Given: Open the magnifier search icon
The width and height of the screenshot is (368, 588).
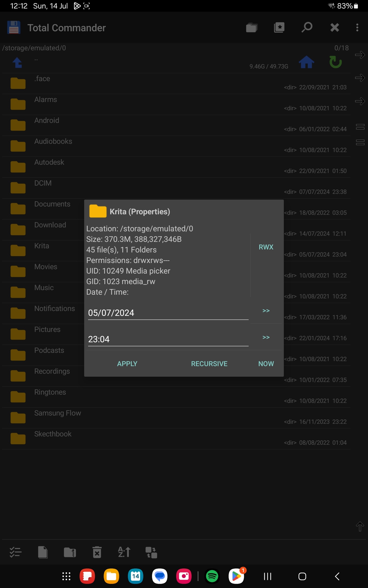Looking at the screenshot, I should click(307, 27).
